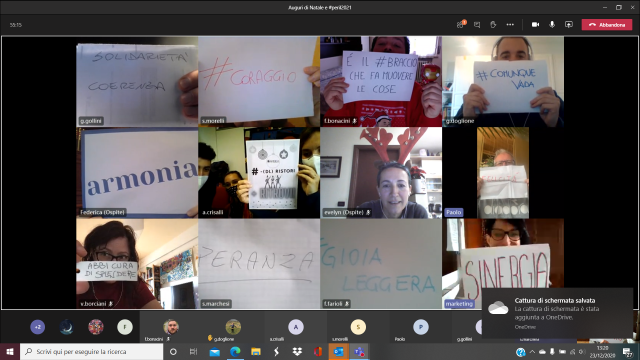Open Dropbox from the taskbar
Viewport: 640px width, 360px height.
pyautogui.click(x=297, y=351)
